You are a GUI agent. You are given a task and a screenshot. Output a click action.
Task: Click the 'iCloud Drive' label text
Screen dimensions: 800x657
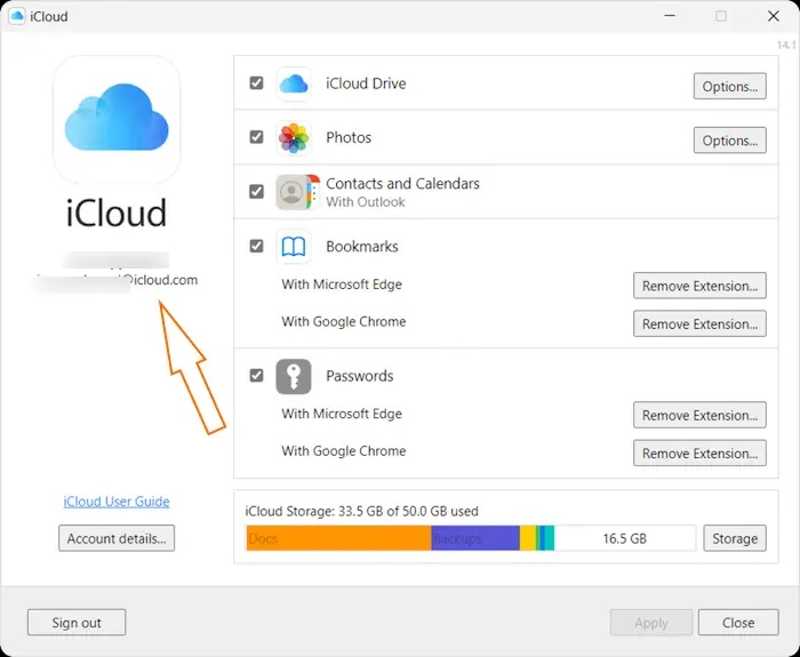click(x=366, y=84)
